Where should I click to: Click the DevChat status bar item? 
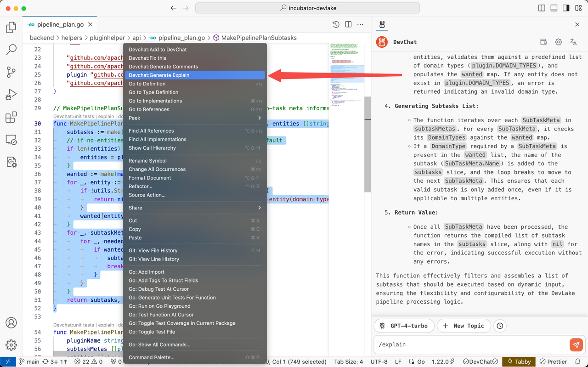coord(481,362)
